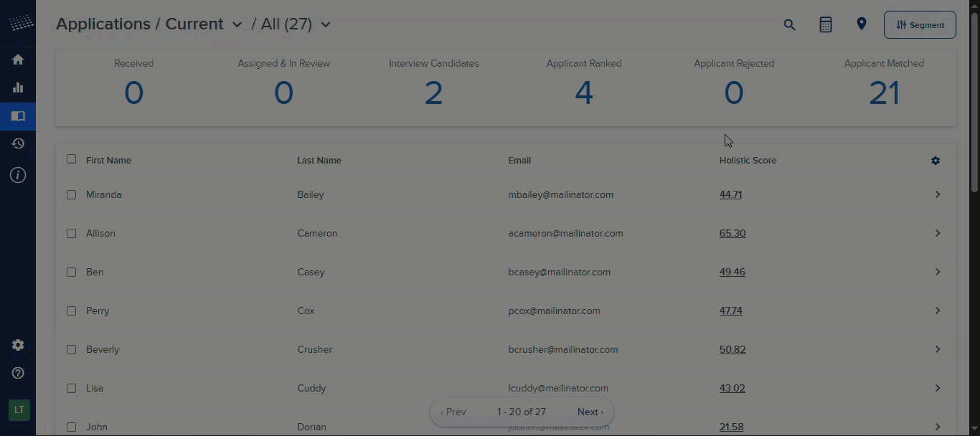Viewport: 980px width, 436px height.
Task: Expand the All (27) filter dropdown
Action: pos(325,25)
